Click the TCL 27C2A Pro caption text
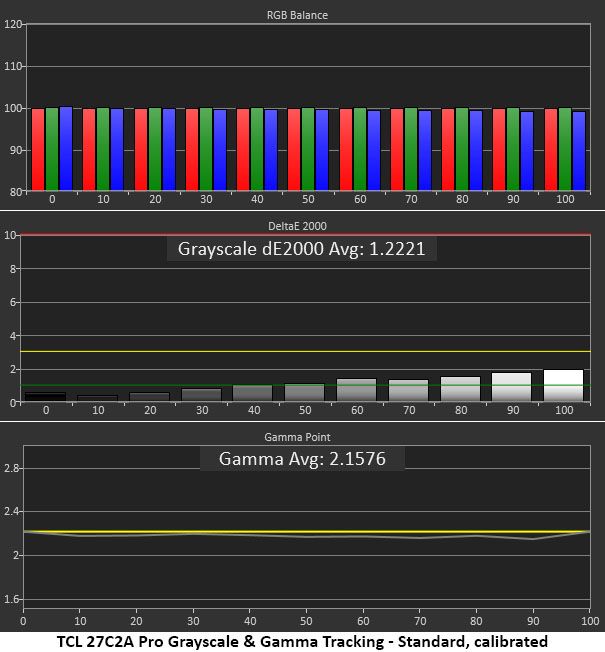605x652 pixels. pyautogui.click(x=302, y=642)
